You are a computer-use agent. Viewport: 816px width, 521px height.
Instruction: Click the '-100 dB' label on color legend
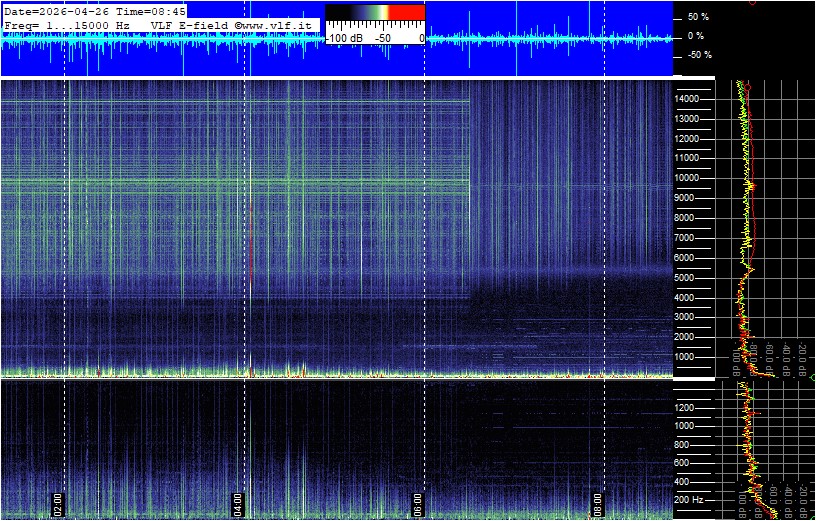[x=345, y=39]
